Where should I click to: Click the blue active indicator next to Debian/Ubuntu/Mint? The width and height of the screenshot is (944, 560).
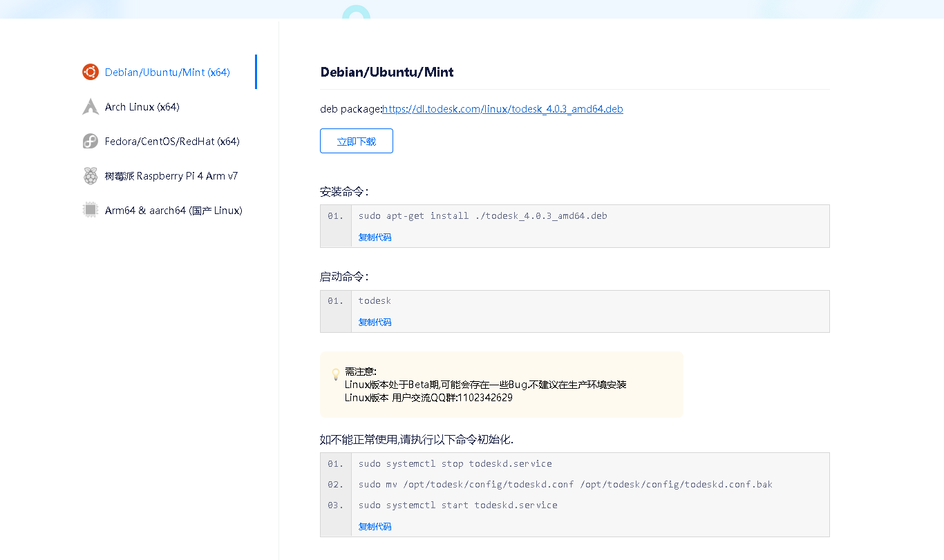[256, 71]
